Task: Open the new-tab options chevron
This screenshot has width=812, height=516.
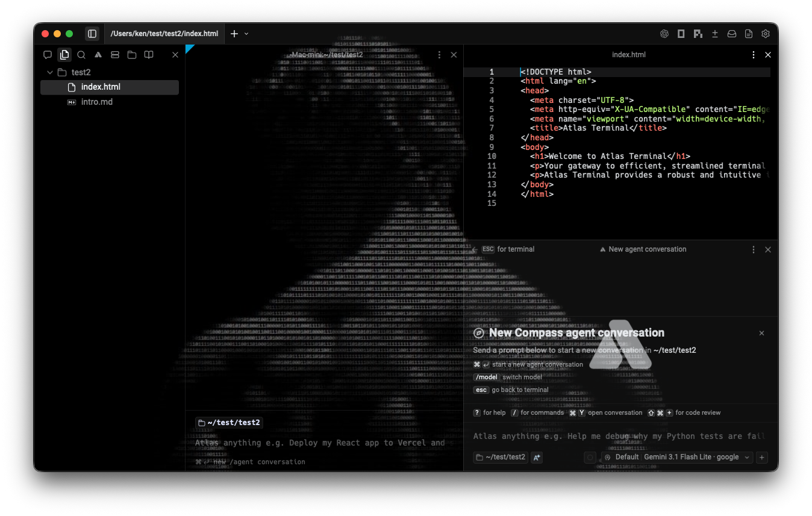Action: pos(246,34)
